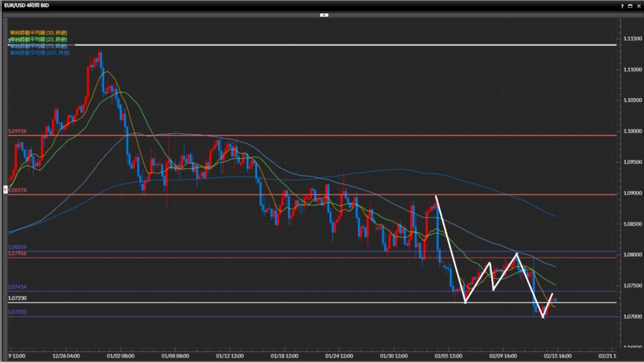
Task: Expand the top center toolbar dropdown arrow
Action: point(324,14)
